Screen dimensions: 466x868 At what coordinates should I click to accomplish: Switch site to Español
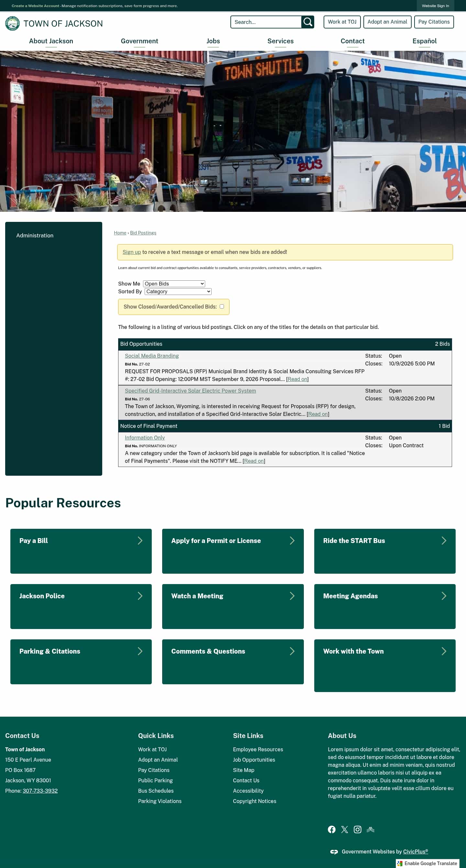tap(424, 41)
